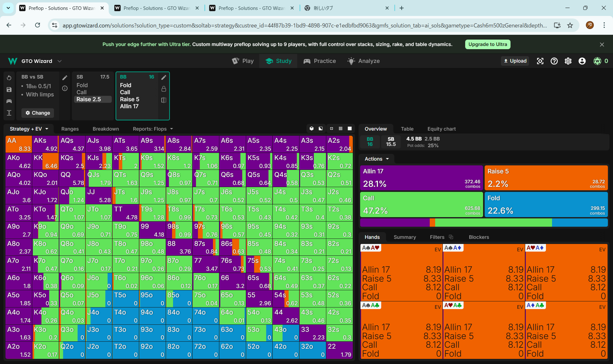Screen dimensions: 613x364
Task: Click the pencil edit icon in BB card
Action: [x=164, y=77]
